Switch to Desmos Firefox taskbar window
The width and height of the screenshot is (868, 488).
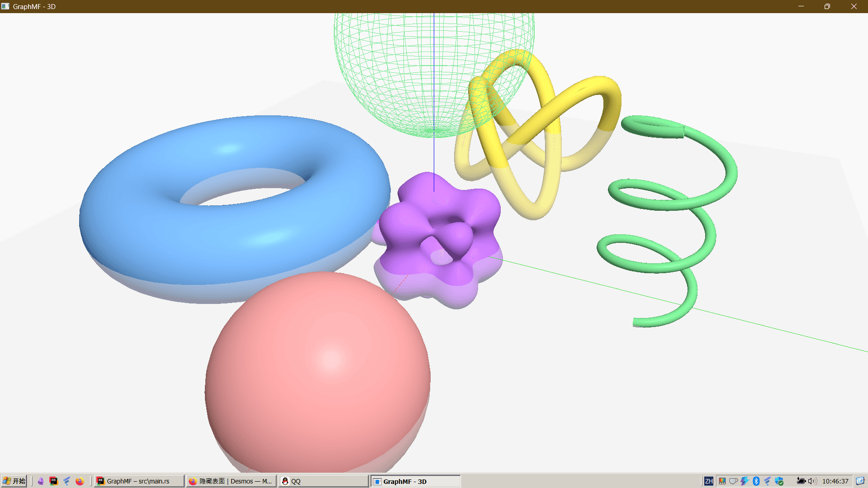pos(231,481)
